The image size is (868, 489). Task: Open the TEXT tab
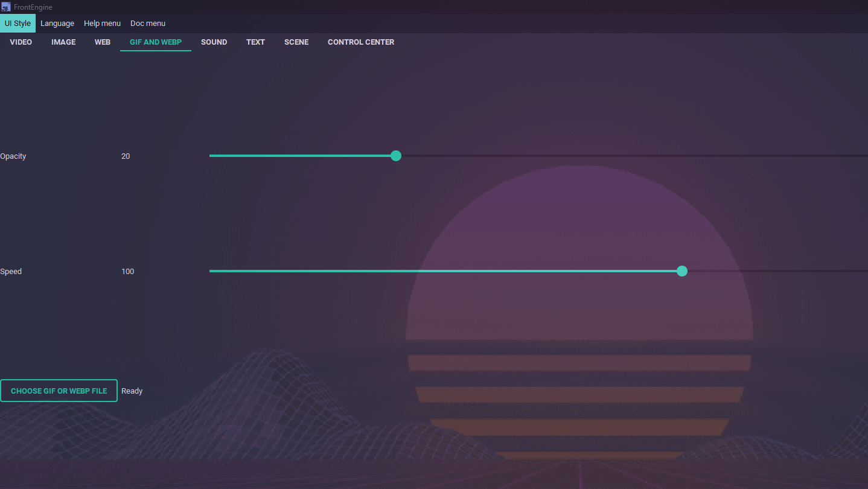pyautogui.click(x=255, y=42)
